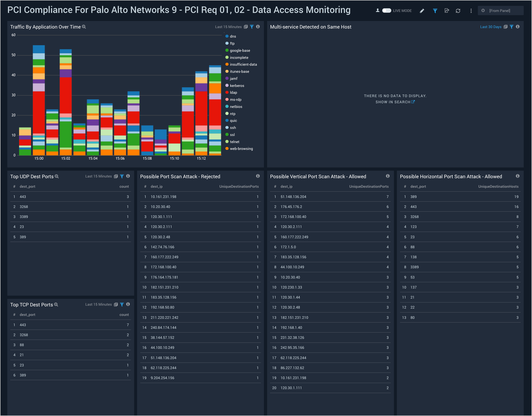Refresh the dashboard using the refresh icon
Viewport: 532px width, 416px height.
click(458, 11)
